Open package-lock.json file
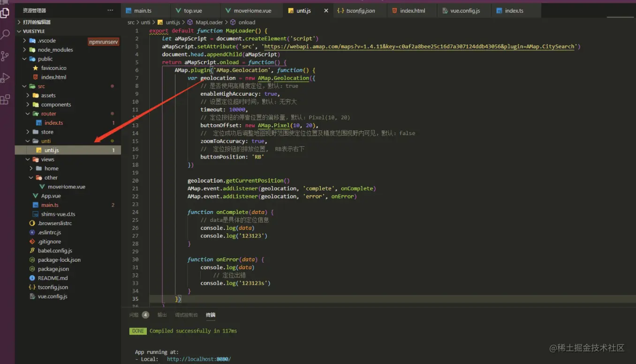This screenshot has width=636, height=364. (x=59, y=260)
